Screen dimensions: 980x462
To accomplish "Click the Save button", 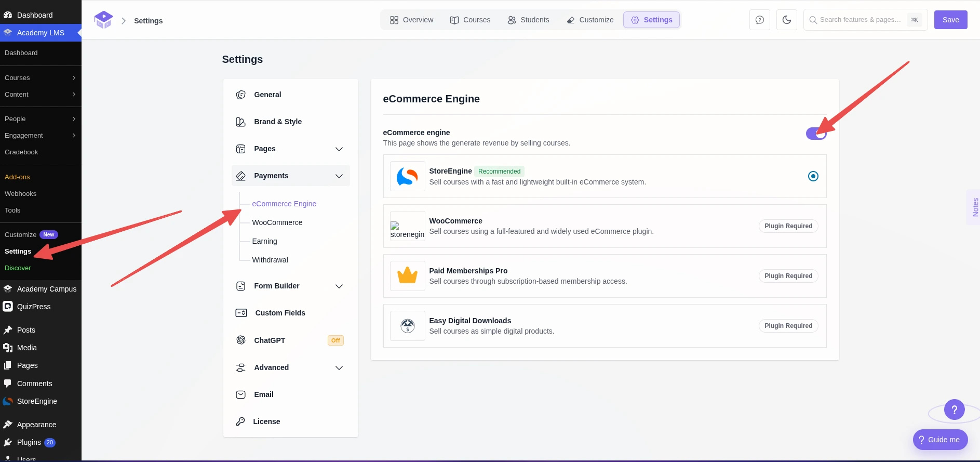I will pyautogui.click(x=950, y=20).
